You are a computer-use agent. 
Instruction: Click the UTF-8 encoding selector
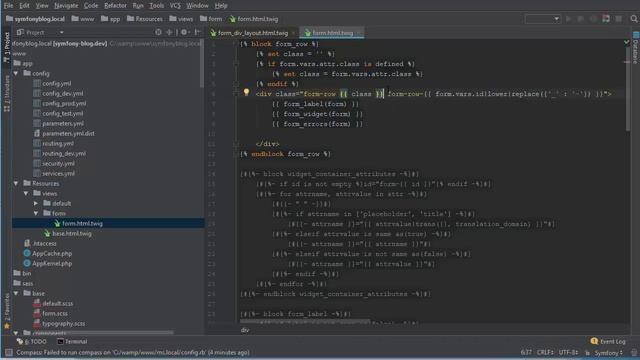[x=568, y=353]
